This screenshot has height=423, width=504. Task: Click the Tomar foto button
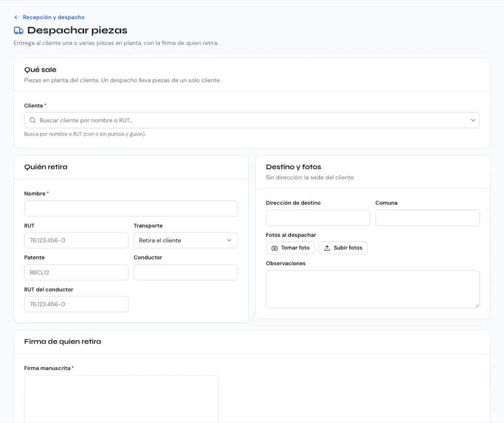[x=290, y=248]
